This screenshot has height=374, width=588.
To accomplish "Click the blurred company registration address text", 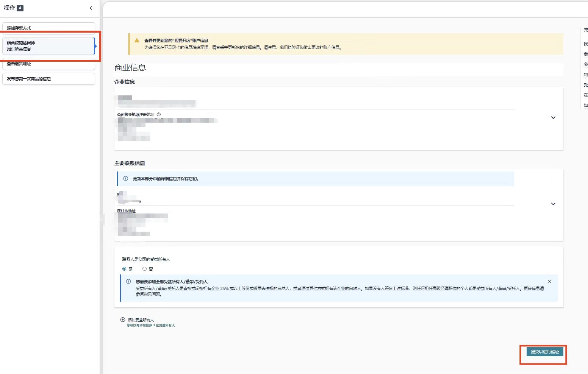I will pyautogui.click(x=167, y=120).
